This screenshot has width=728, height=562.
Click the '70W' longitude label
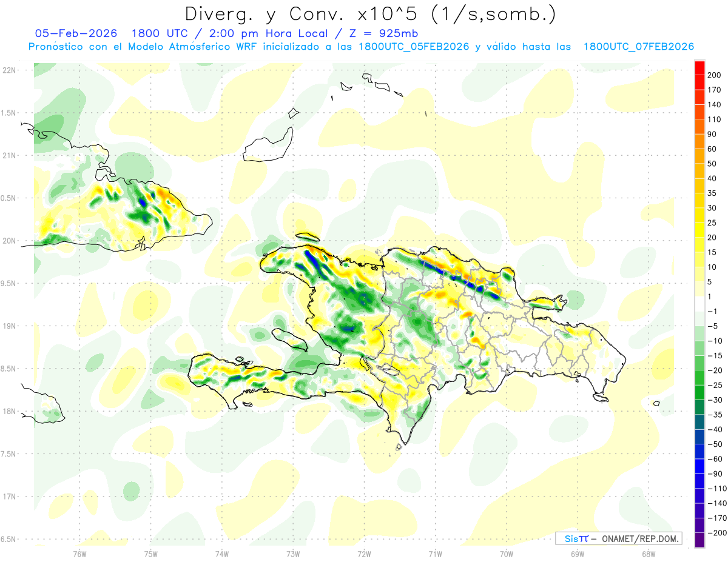(x=507, y=554)
